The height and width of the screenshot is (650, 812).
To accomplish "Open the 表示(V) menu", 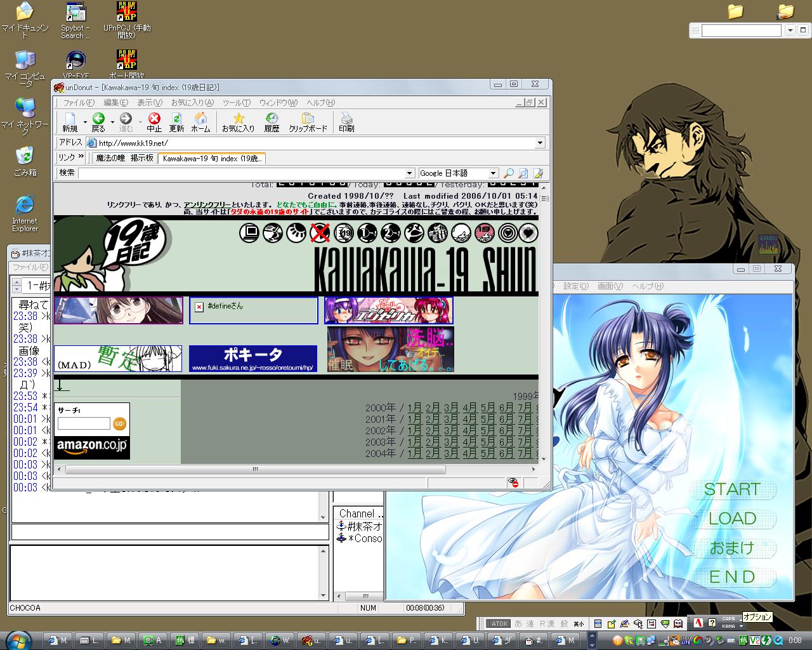I will tap(150, 103).
